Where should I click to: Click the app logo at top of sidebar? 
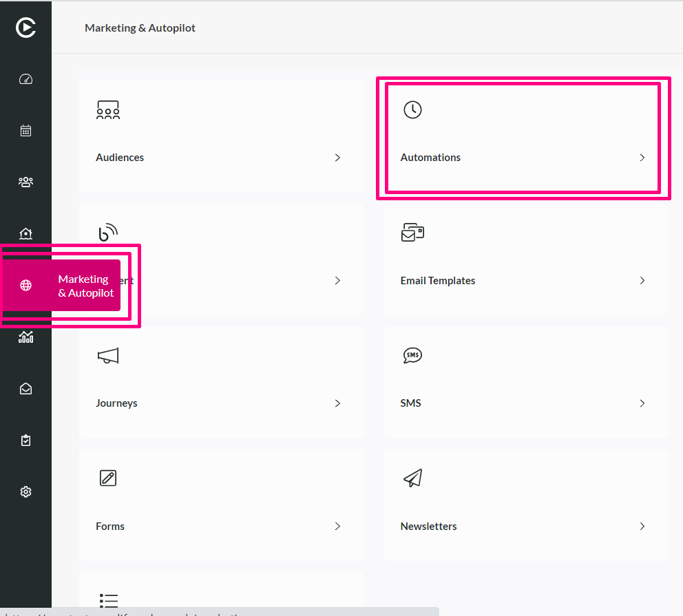[25, 28]
